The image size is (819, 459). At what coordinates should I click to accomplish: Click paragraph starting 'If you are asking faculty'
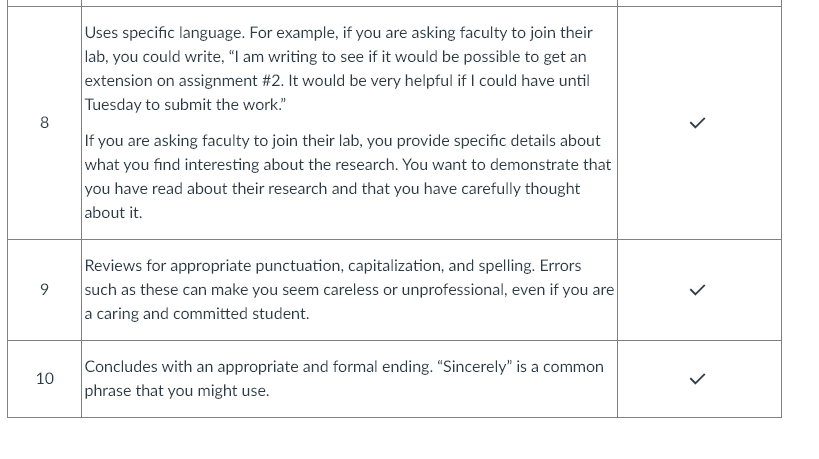point(347,176)
